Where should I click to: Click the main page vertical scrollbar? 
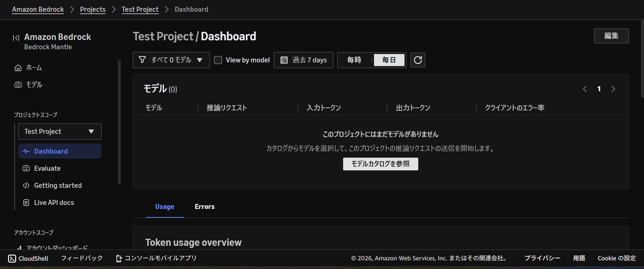click(642, 59)
